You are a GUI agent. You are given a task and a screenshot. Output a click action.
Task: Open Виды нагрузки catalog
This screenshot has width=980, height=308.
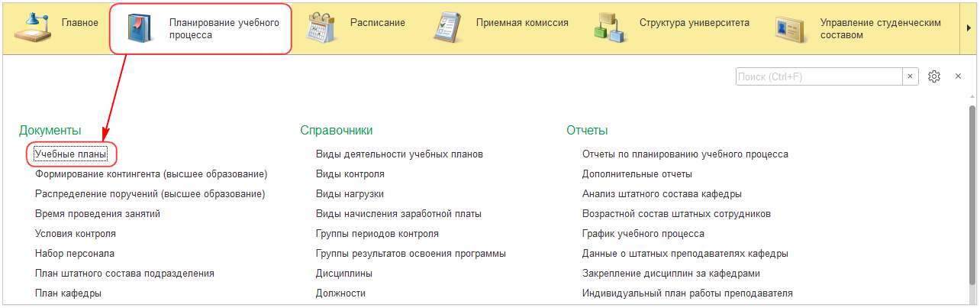pyautogui.click(x=350, y=194)
